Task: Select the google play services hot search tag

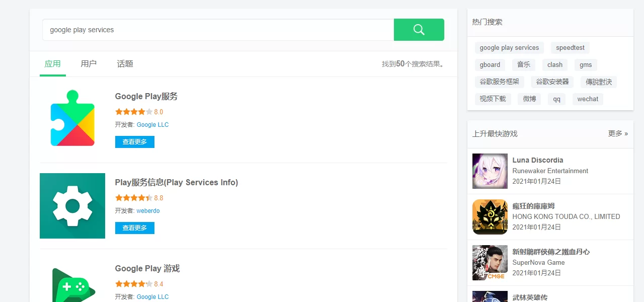Action: pos(509,48)
